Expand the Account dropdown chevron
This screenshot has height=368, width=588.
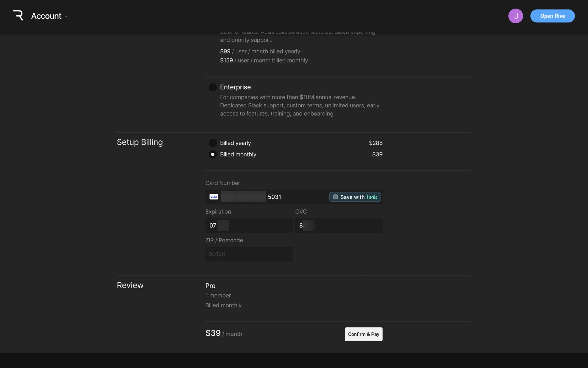[66, 17]
